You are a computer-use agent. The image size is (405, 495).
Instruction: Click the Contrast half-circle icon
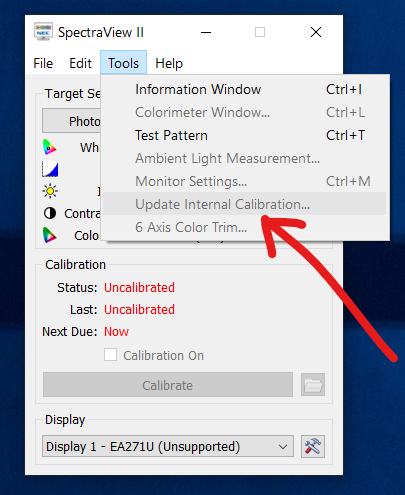(50, 213)
